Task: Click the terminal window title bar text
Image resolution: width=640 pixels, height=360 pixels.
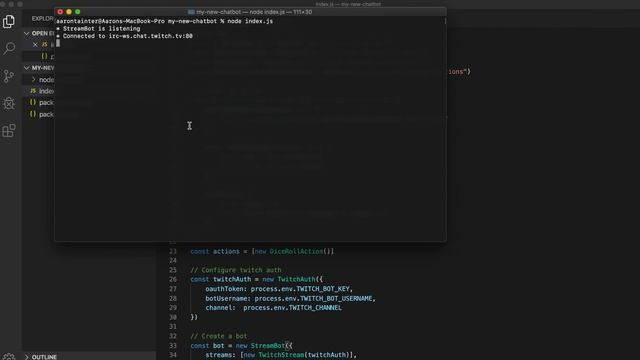Action: point(254,12)
